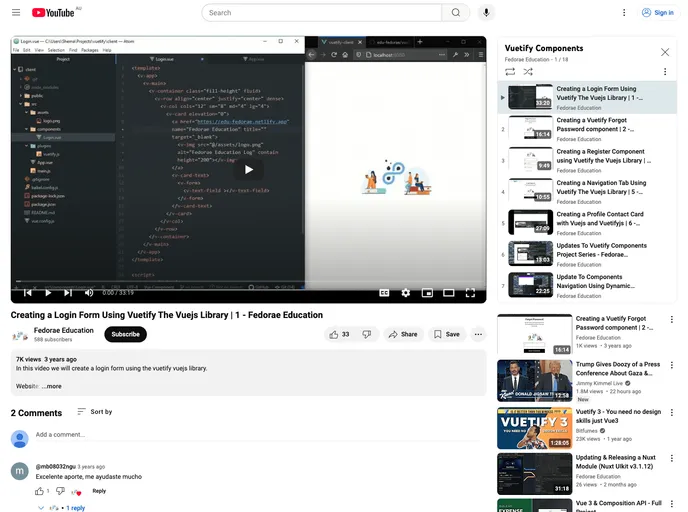This screenshot has width=688, height=512.
Task: Click the play button in player bar
Action: pos(48,293)
